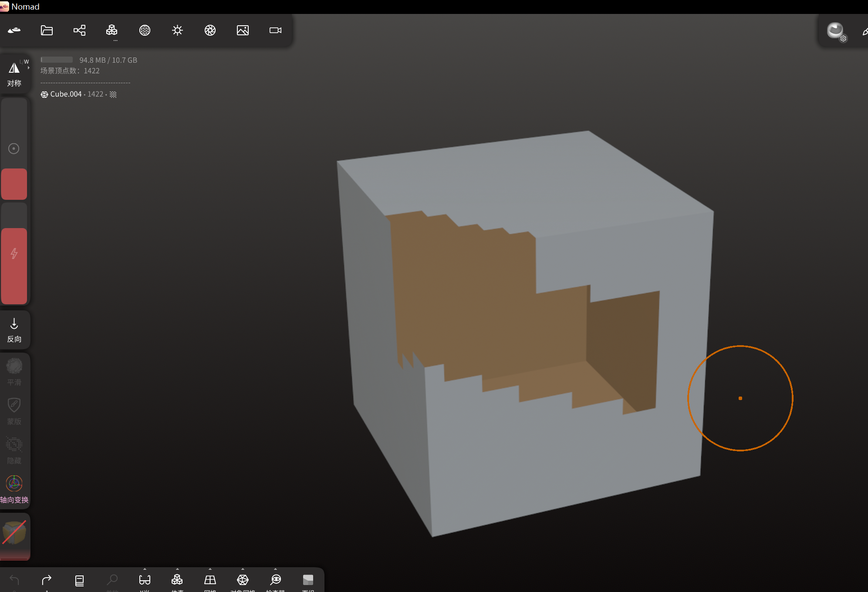This screenshot has width=868, height=592.
Task: Adjust the intensity slider with lightning icon
Action: tap(14, 253)
